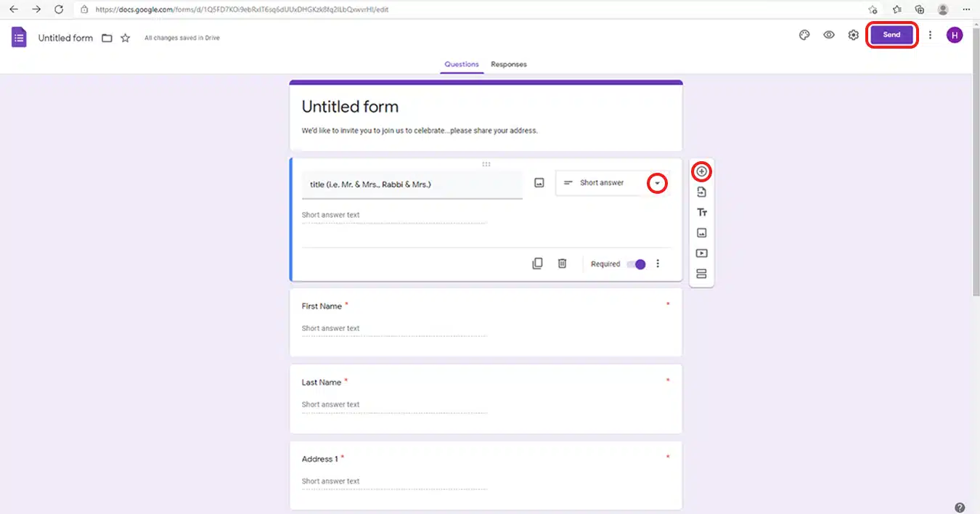
Task: Open the form settings gear
Action: (854, 35)
